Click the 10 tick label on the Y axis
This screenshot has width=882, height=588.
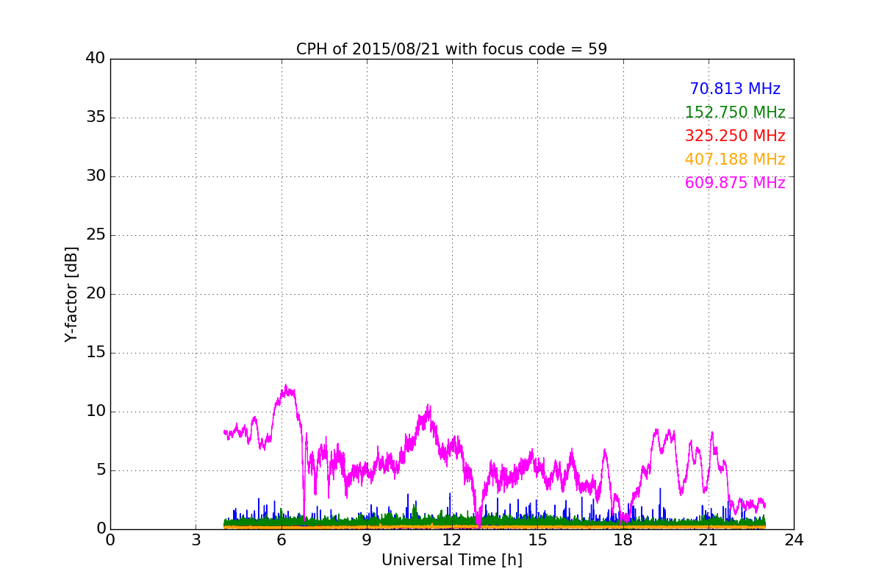pyautogui.click(x=96, y=412)
